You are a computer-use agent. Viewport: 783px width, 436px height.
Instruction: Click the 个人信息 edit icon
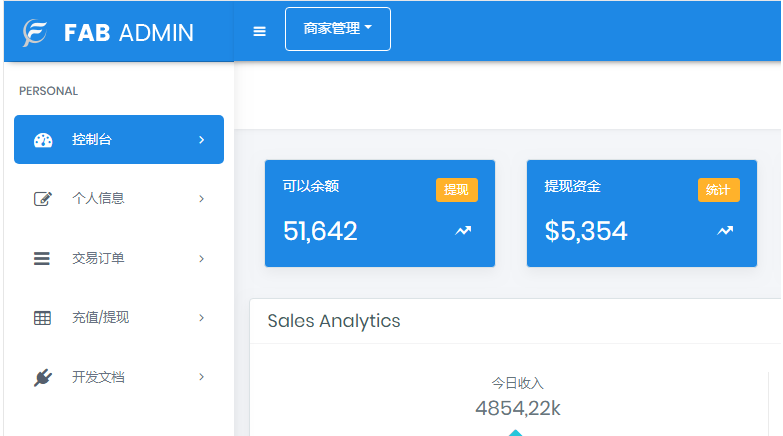[x=42, y=199]
